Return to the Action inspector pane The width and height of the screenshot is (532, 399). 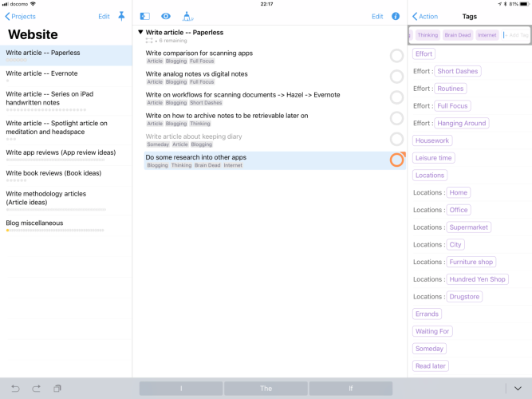(424, 16)
